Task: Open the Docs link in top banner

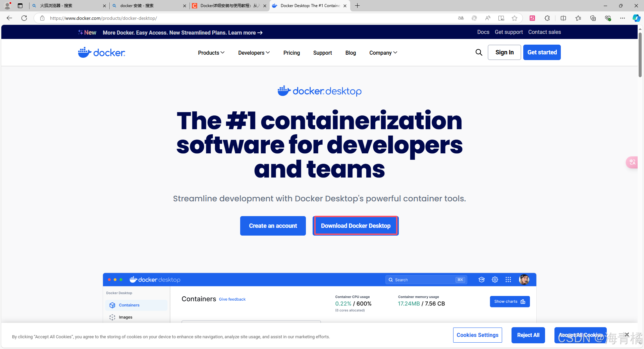Action: tap(483, 32)
